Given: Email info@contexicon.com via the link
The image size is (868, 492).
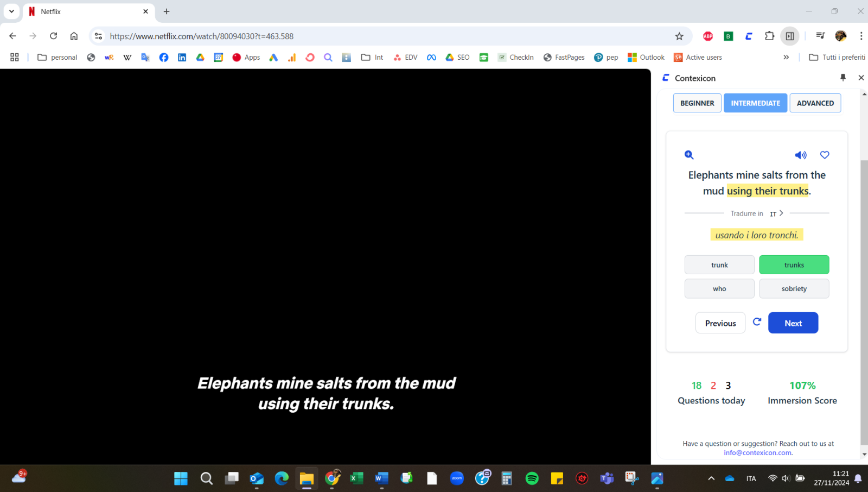Looking at the screenshot, I should [x=757, y=452].
